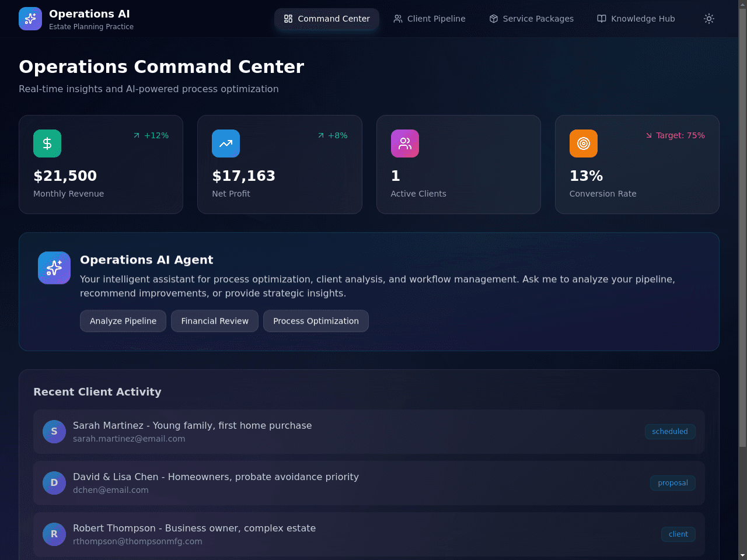Open the David & Lisa Chen activity entry

point(369,483)
